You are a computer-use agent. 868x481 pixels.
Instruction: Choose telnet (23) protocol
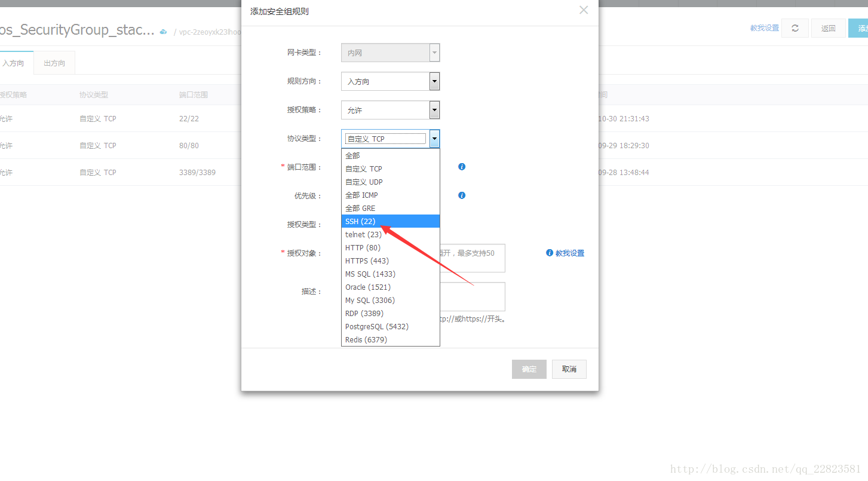pyautogui.click(x=391, y=234)
